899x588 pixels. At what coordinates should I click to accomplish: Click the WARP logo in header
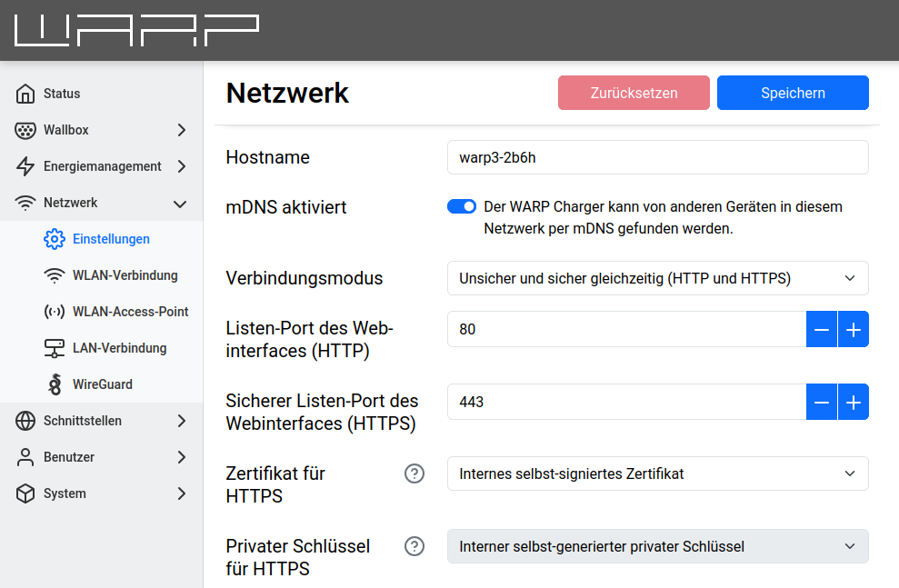pyautogui.click(x=137, y=30)
